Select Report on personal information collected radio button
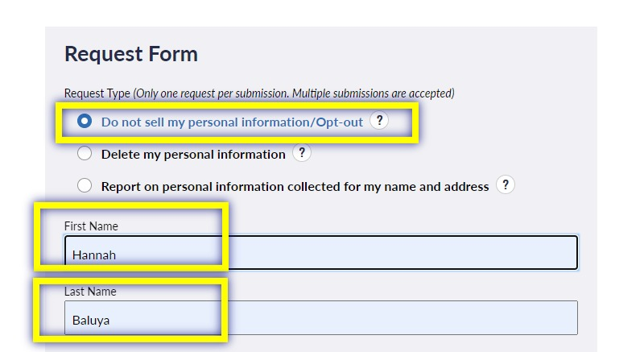 [85, 185]
